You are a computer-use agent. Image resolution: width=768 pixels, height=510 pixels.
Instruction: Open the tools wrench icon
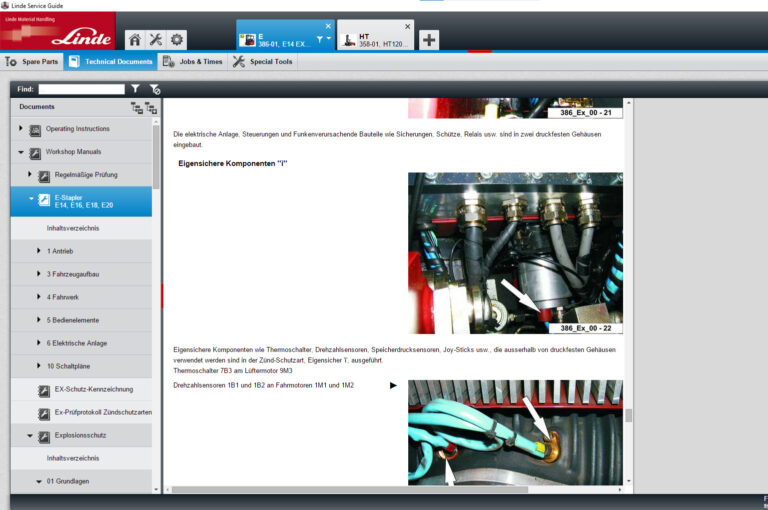156,40
